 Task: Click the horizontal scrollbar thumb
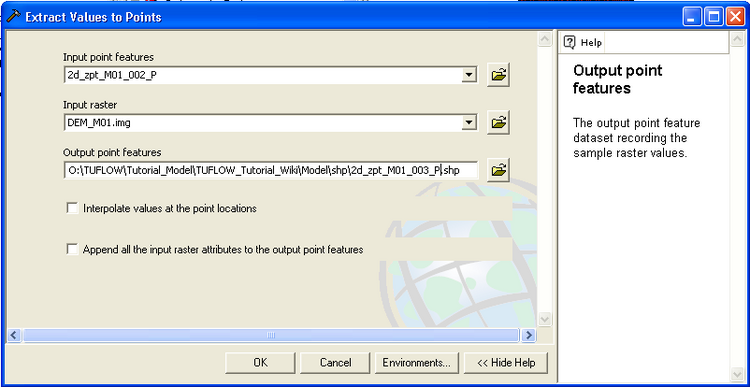coord(271,335)
